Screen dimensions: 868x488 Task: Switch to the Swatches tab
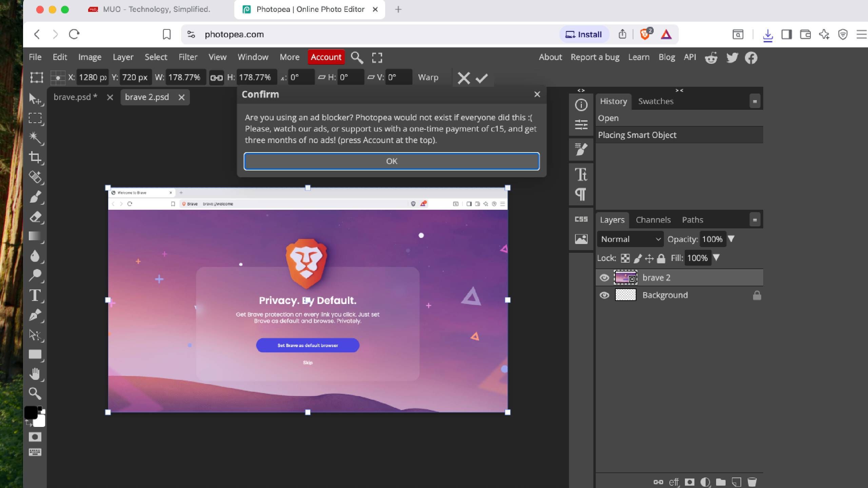coord(656,101)
